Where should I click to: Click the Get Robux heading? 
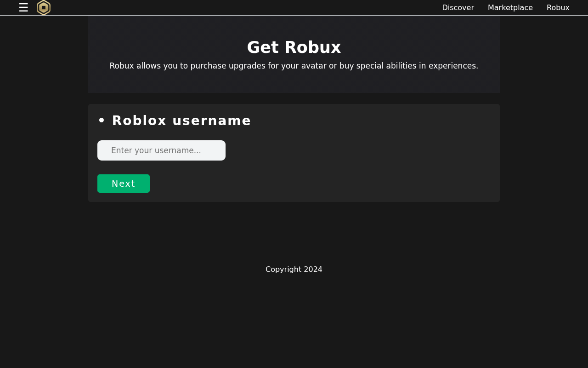pos(294,47)
